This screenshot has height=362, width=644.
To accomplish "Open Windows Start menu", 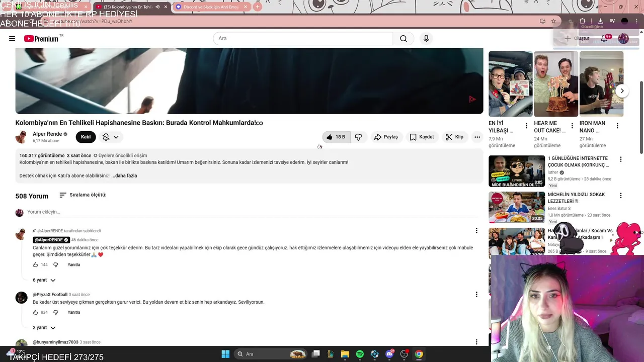I will coord(225,354).
